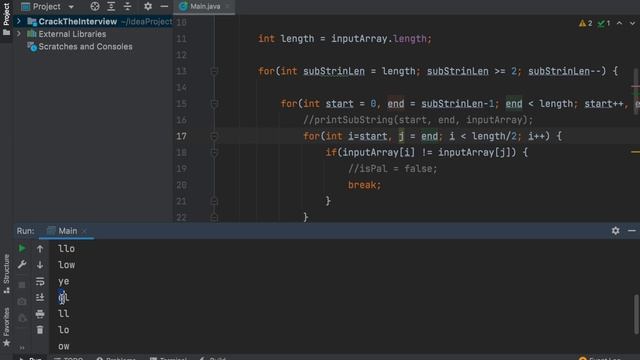The width and height of the screenshot is (640, 360).
Task: Place cursor on 'int length' declaration
Action: click(286, 39)
